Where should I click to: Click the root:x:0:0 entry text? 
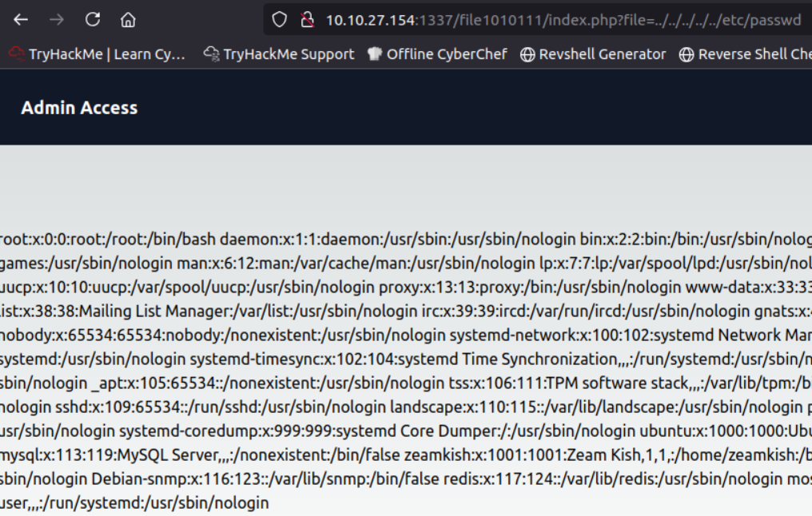[x=32, y=239]
